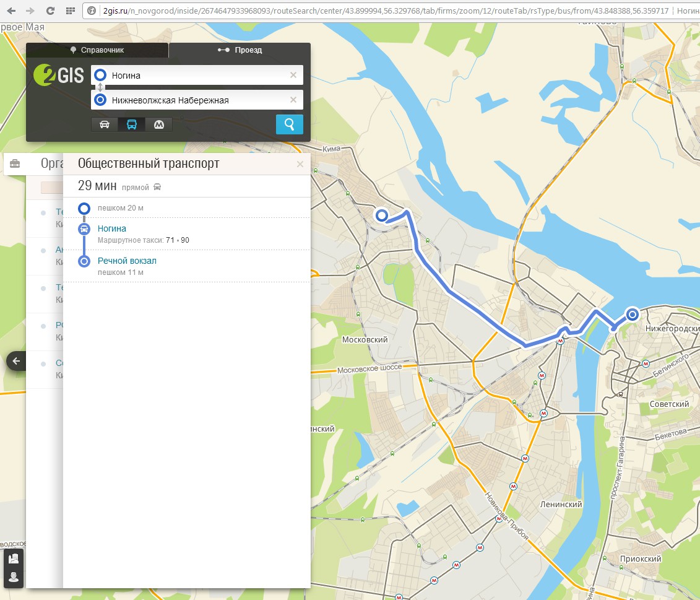Viewport: 700px width, 600px height.
Task: Click the route start marker on map
Action: [x=381, y=215]
